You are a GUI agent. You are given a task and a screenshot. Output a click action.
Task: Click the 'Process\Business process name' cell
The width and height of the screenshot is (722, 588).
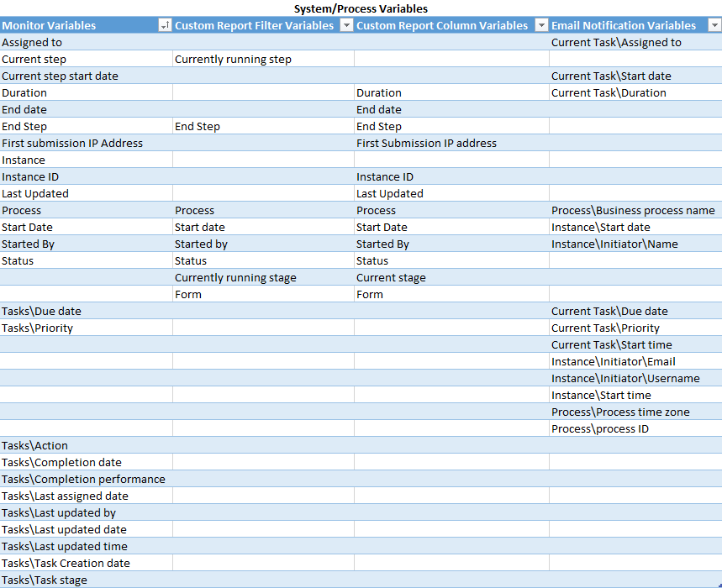click(635, 210)
